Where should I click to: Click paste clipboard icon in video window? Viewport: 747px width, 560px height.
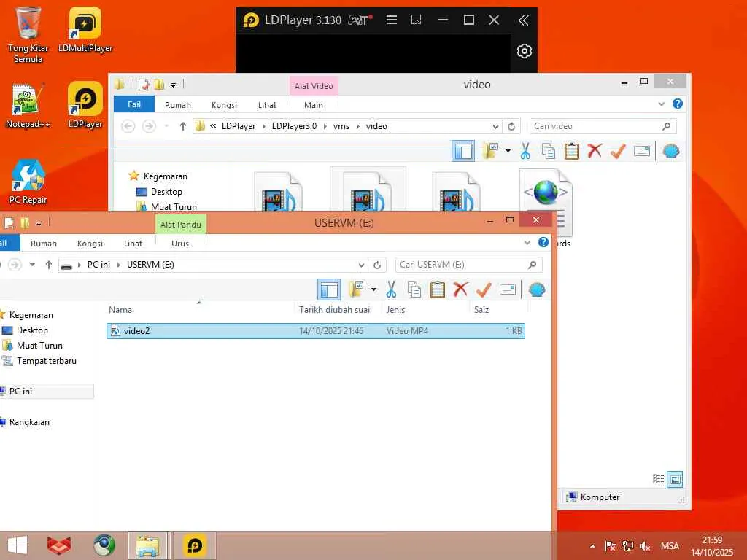click(x=572, y=152)
